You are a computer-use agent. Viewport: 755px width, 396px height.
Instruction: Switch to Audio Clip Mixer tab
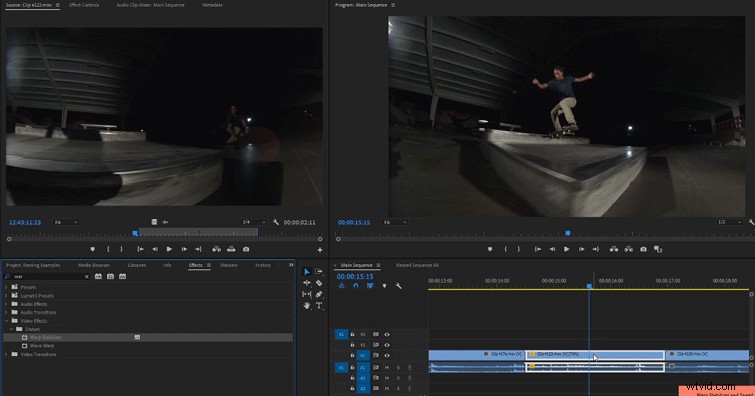(150, 5)
